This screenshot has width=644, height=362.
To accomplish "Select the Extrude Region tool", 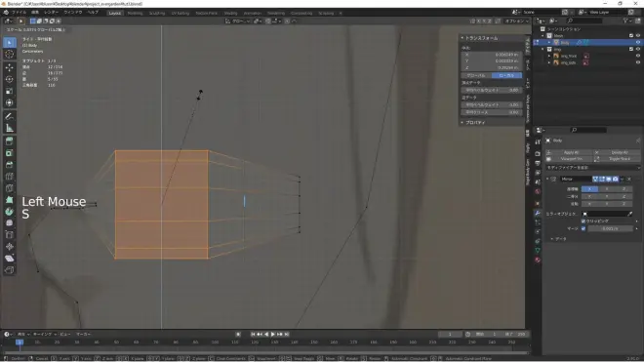I will pyautogui.click(x=10, y=141).
